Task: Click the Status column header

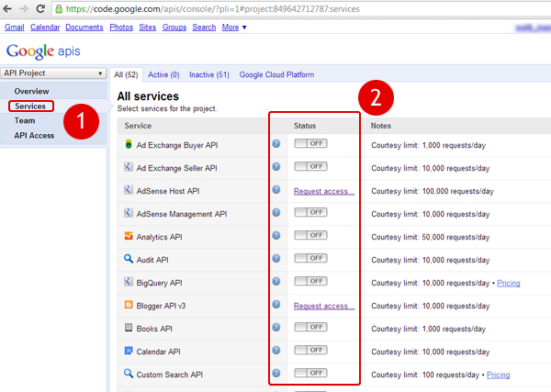Action: click(x=305, y=126)
